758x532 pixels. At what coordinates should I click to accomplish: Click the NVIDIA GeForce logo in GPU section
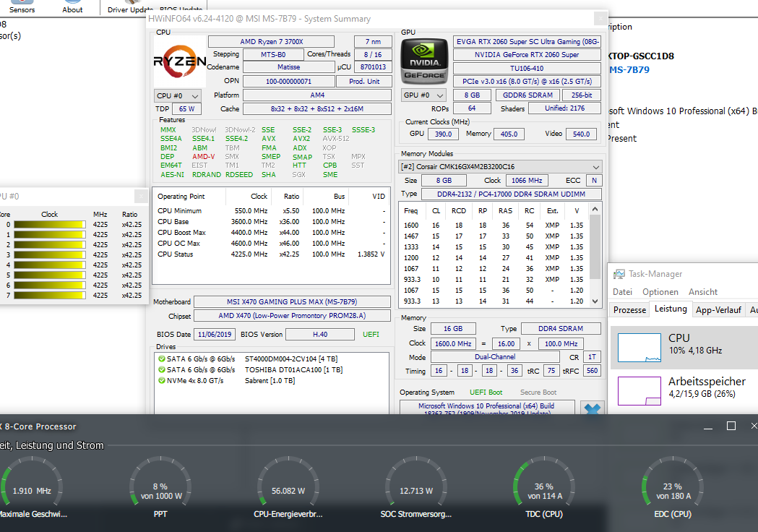click(424, 61)
